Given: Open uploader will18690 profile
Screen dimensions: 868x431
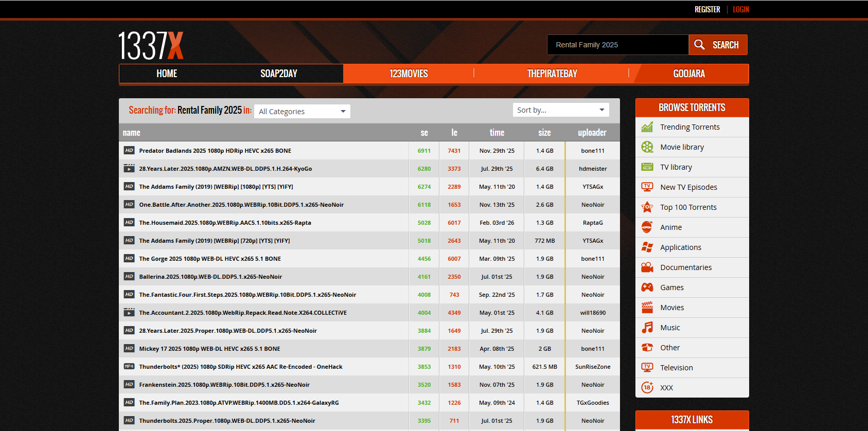Looking at the screenshot, I should pos(593,313).
